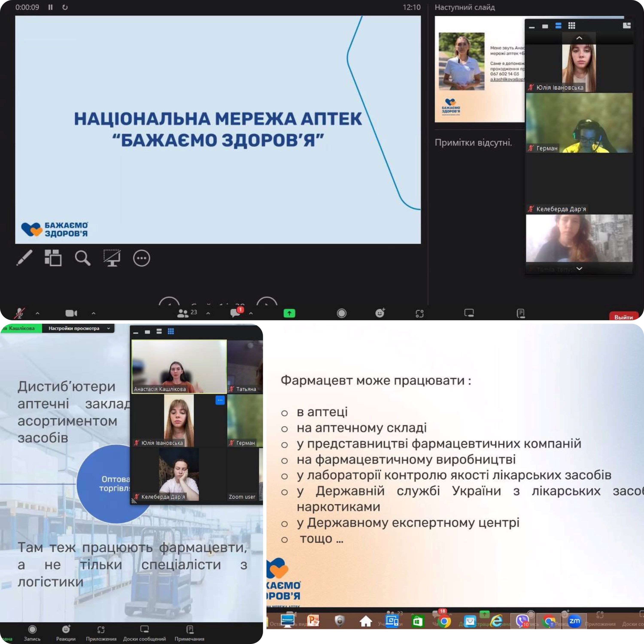The width and height of the screenshot is (644, 644).
Task: Open Примечания in bottom toolbar
Action: pyautogui.click(x=189, y=633)
